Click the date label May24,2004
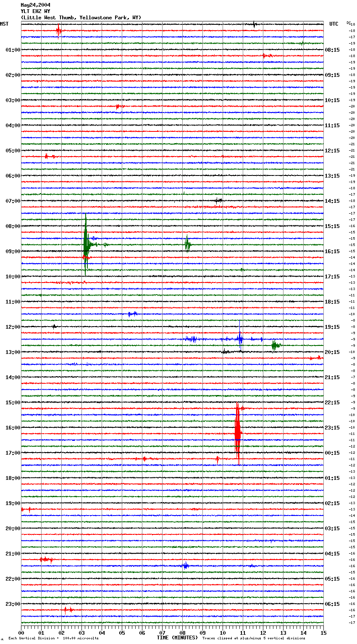 coord(35,5)
